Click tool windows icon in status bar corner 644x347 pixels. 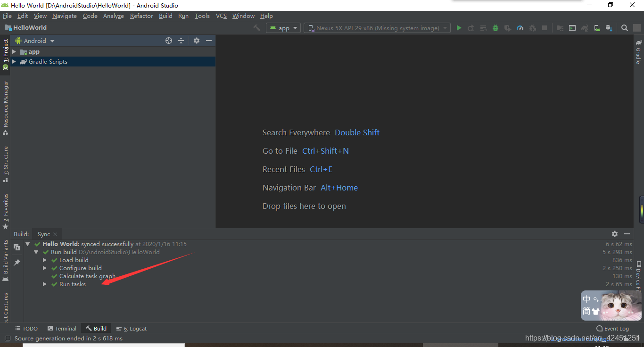tap(7, 339)
